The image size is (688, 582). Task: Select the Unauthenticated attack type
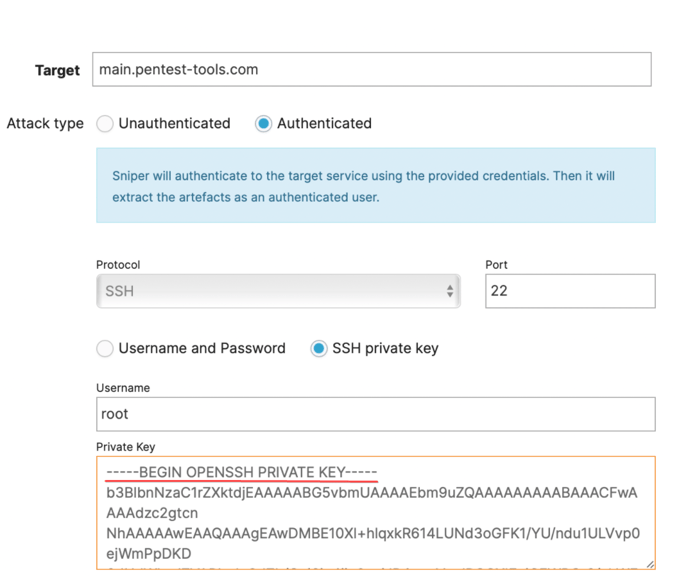(x=105, y=124)
